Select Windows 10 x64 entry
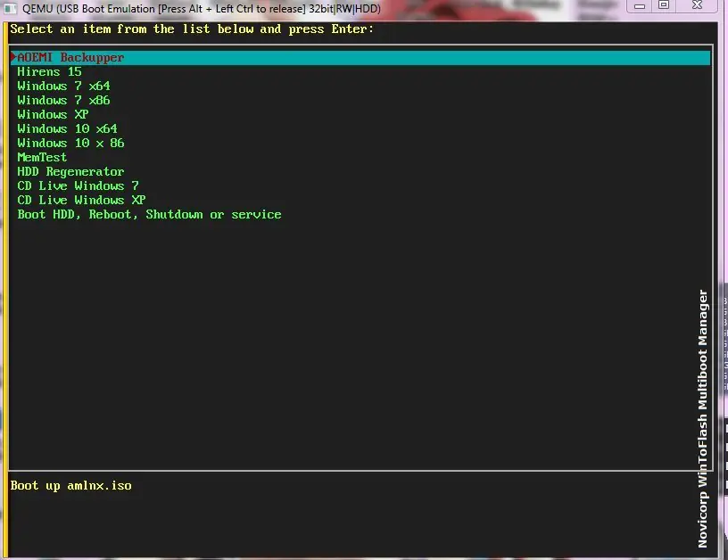This screenshot has height=560, width=728. pyautogui.click(x=67, y=128)
